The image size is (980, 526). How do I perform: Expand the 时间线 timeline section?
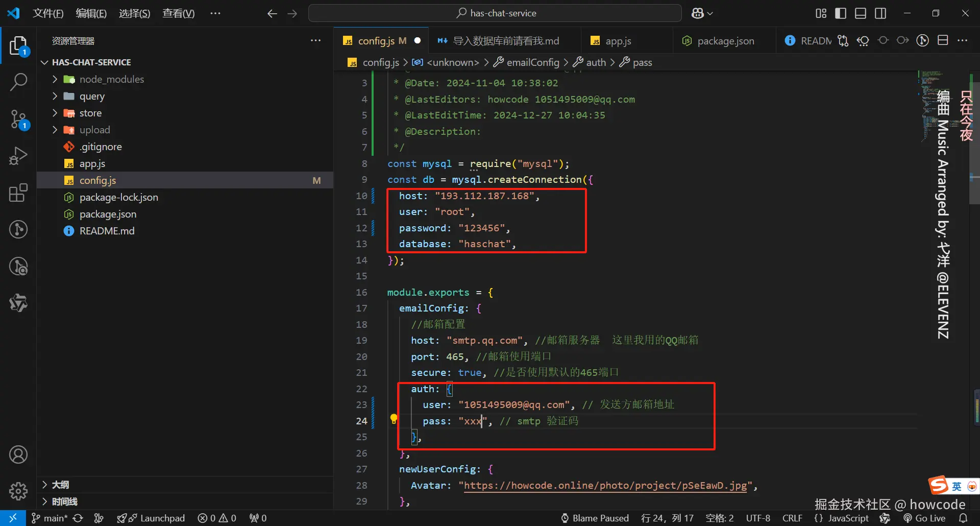click(x=185, y=501)
